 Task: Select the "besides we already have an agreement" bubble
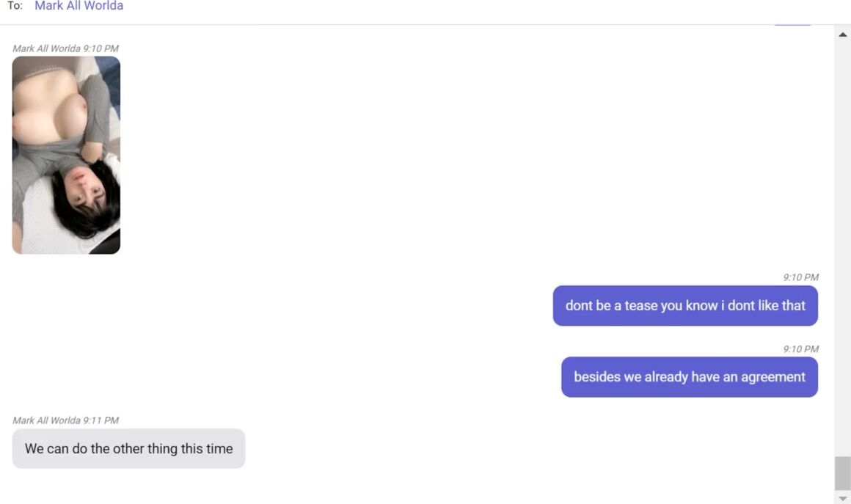pyautogui.click(x=689, y=377)
